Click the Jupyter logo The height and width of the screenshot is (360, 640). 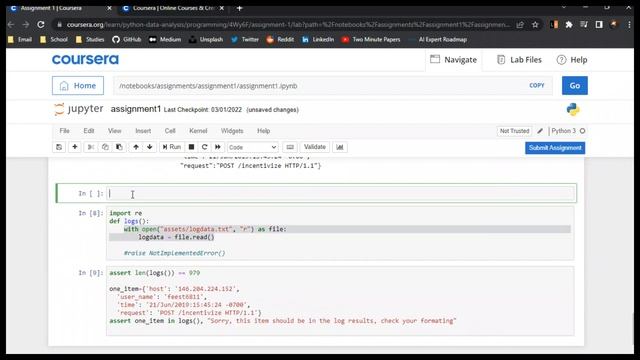click(x=79, y=109)
